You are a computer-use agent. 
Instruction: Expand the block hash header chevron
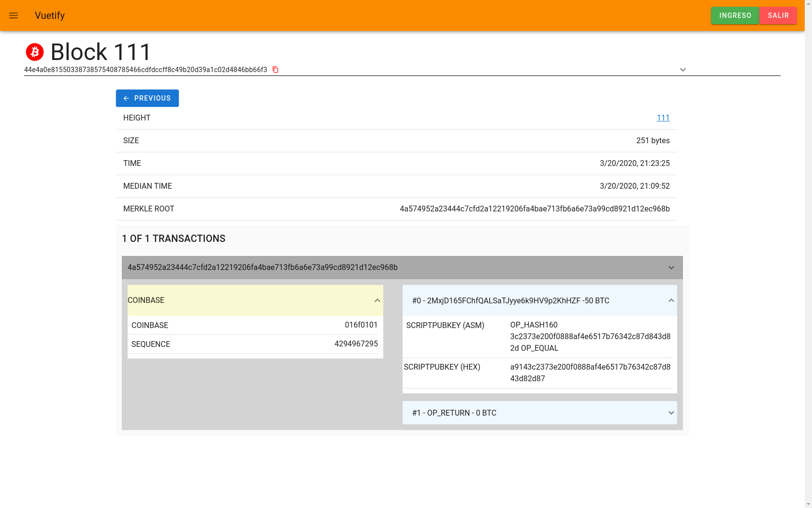682,70
